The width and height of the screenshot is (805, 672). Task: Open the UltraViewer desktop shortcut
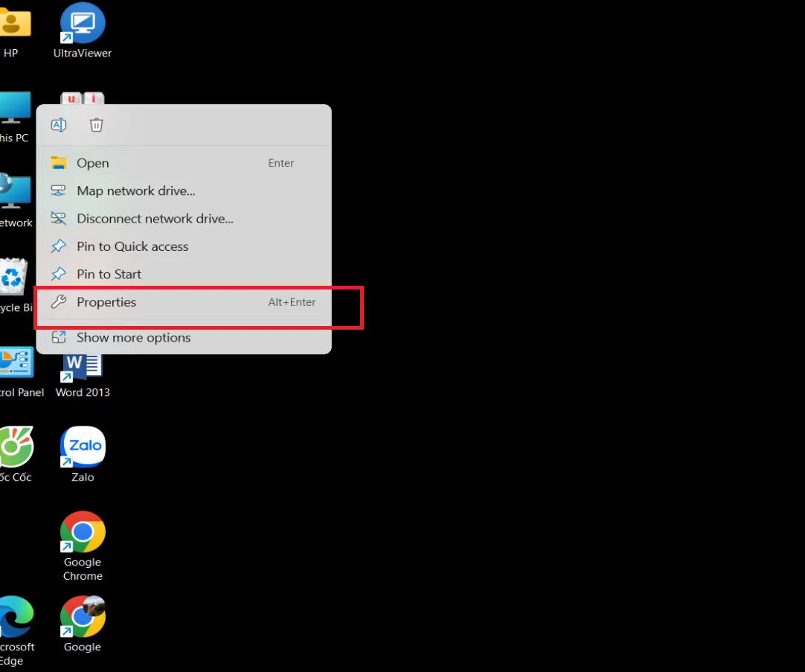[x=83, y=25]
